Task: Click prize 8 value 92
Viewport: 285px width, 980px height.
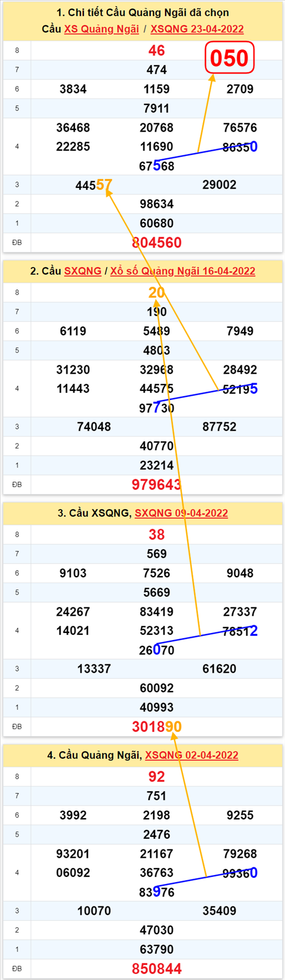Action: click(x=157, y=777)
